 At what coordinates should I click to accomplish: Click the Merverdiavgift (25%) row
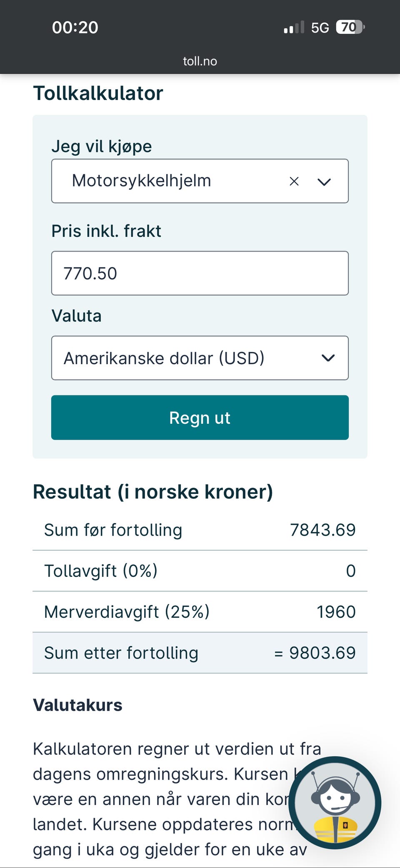pyautogui.click(x=200, y=612)
